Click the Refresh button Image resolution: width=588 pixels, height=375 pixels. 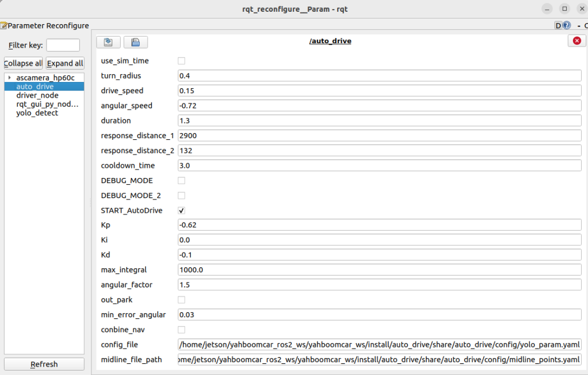pos(44,364)
